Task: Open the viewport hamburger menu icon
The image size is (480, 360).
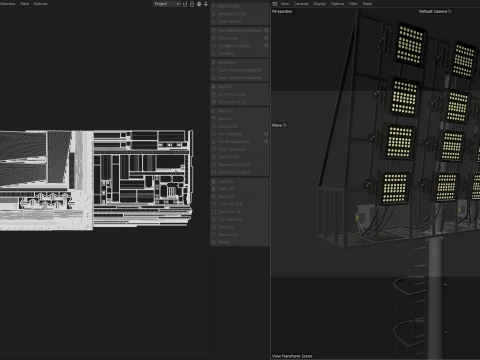Action: point(275,4)
